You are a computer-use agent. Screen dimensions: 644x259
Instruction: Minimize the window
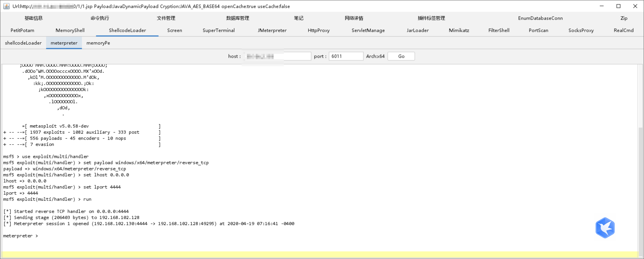tap(602, 6)
